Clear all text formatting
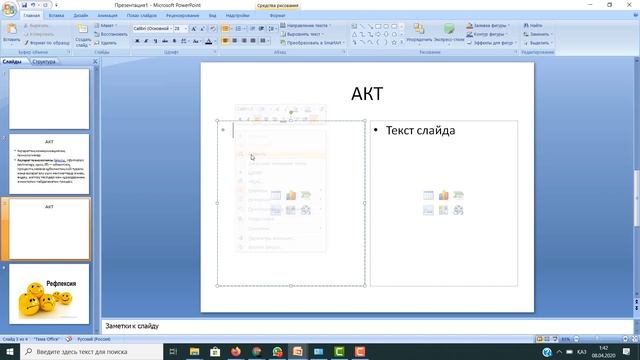 click(213, 29)
